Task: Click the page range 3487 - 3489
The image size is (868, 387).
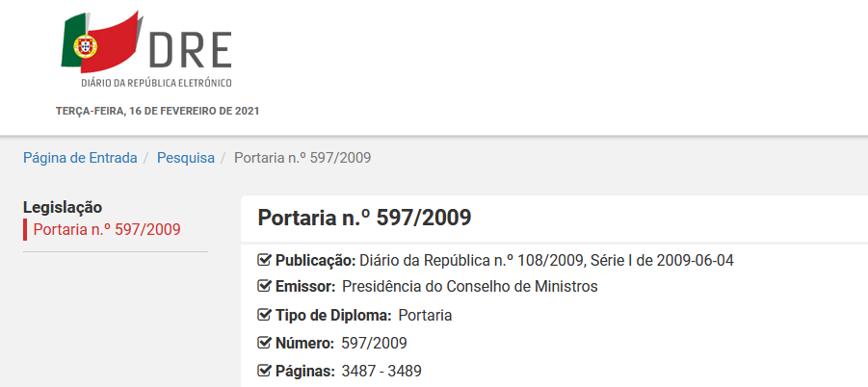Action: coord(381,371)
